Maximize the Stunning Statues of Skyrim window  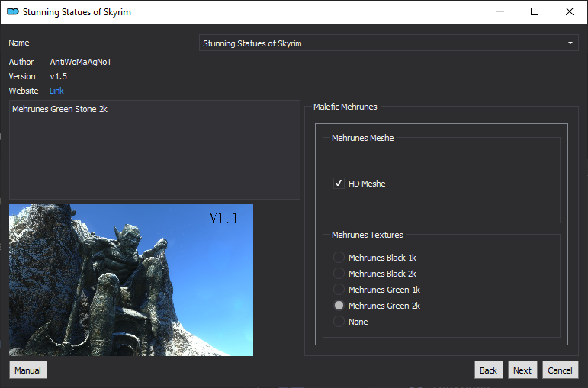coord(535,11)
